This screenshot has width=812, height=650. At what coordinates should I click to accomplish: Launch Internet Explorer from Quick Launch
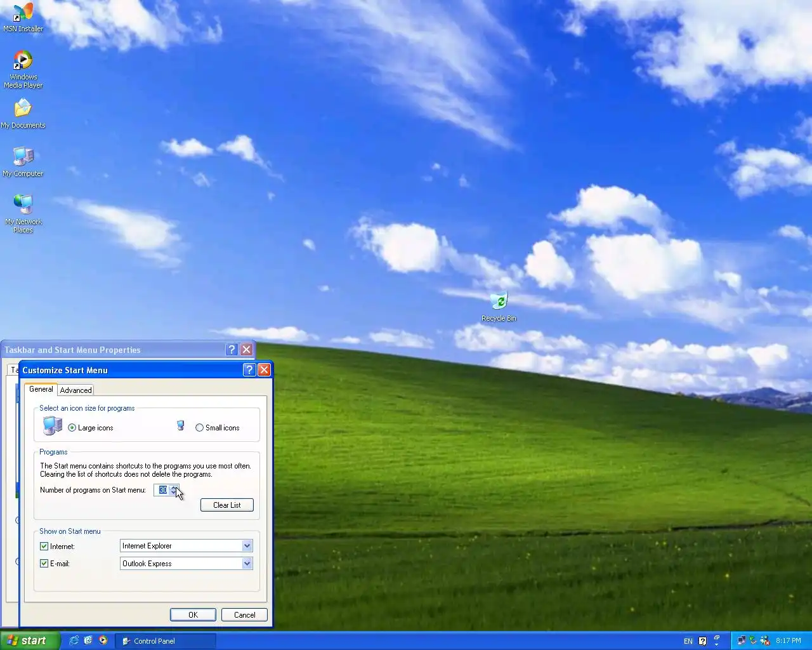coord(74,640)
